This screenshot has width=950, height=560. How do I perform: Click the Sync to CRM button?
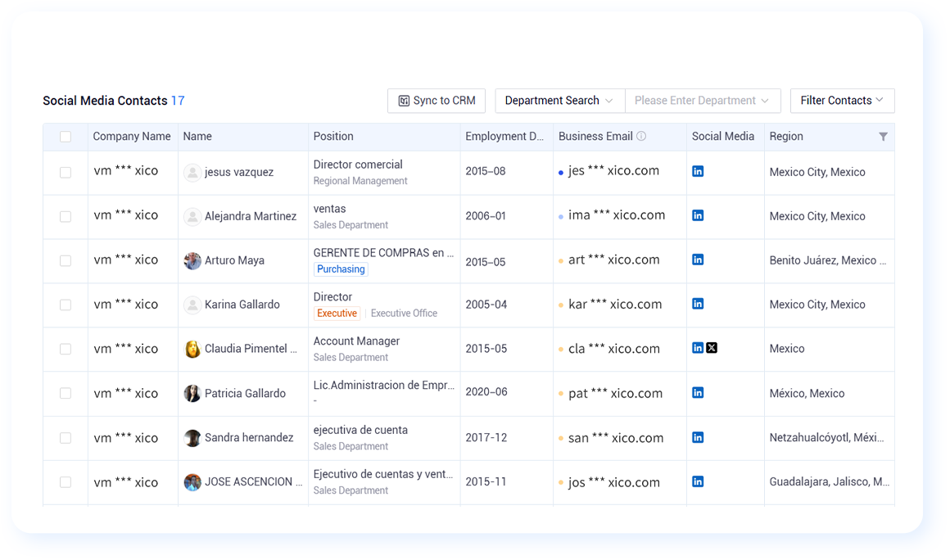point(437,101)
